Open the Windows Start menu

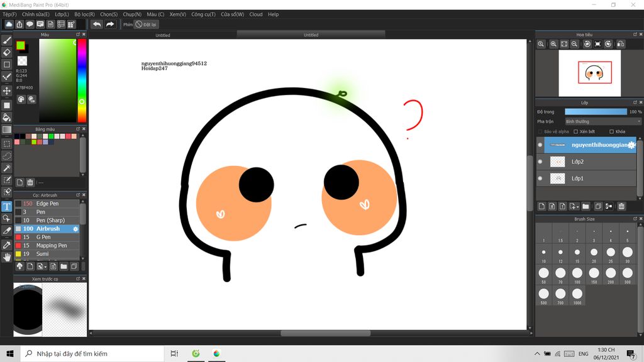(x=10, y=354)
